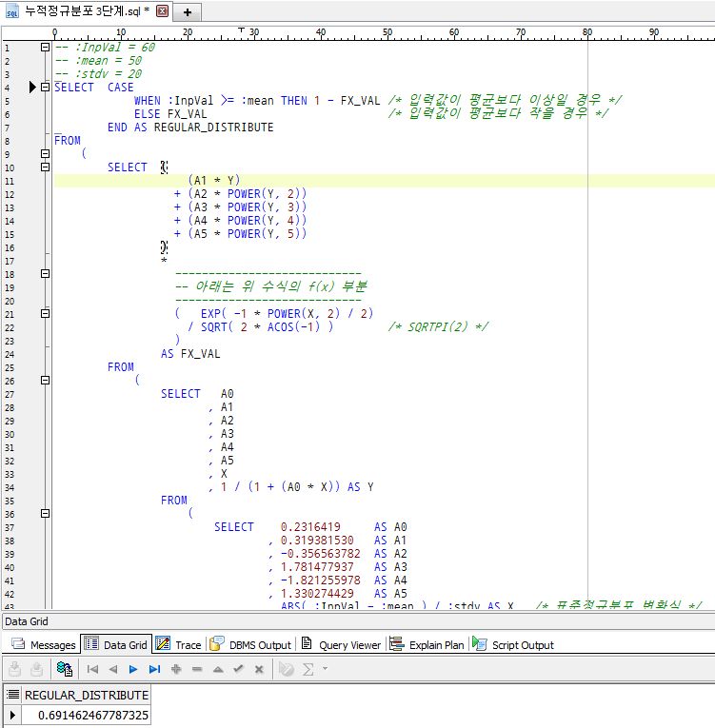Select the cell with 0.691462467787325
The height and width of the screenshot is (728, 715).
87,715
